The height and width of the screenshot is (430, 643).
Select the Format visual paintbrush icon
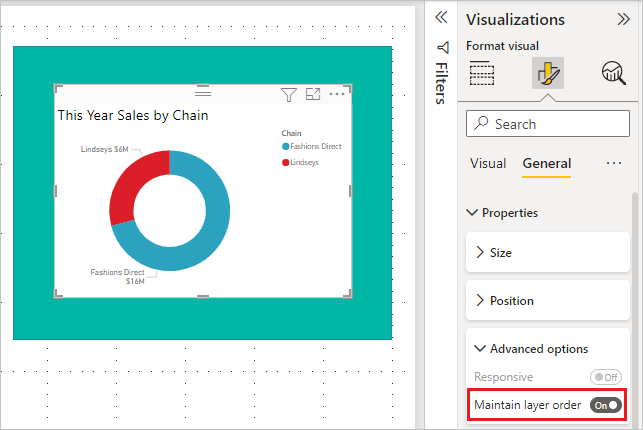(x=548, y=73)
